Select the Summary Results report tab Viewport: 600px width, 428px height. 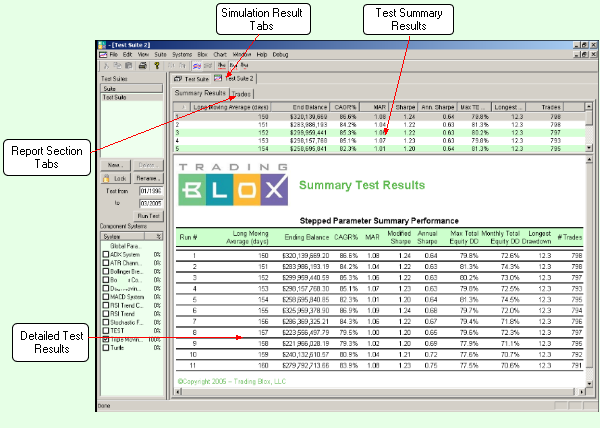pos(200,93)
